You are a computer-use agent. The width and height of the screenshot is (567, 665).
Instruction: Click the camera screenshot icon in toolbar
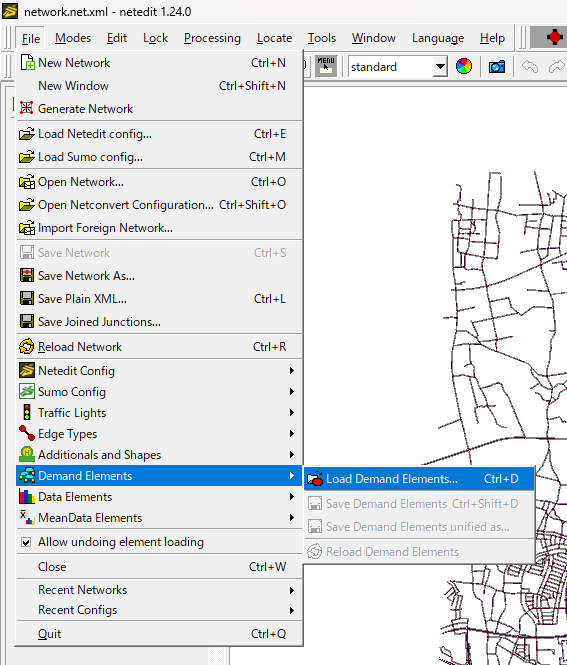pos(497,67)
